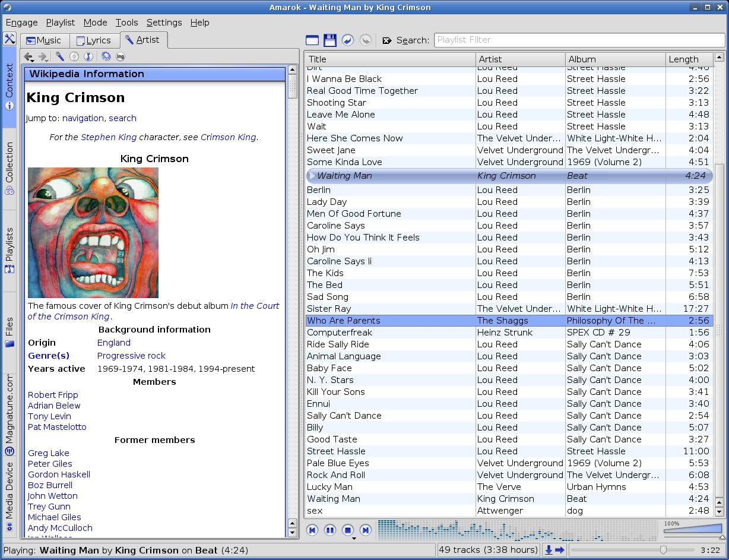Go forward in Wikipedia browser history
The height and width of the screenshot is (560, 729).
click(43, 57)
